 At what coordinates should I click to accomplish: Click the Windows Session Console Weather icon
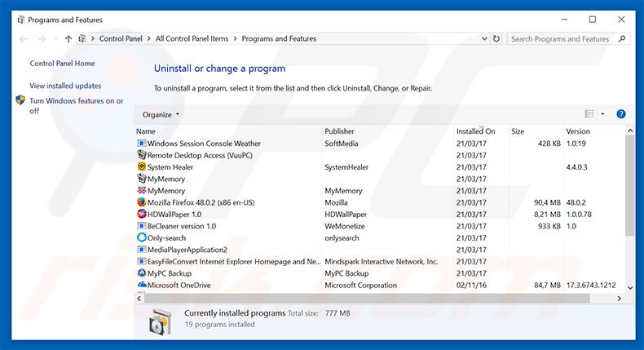point(141,143)
